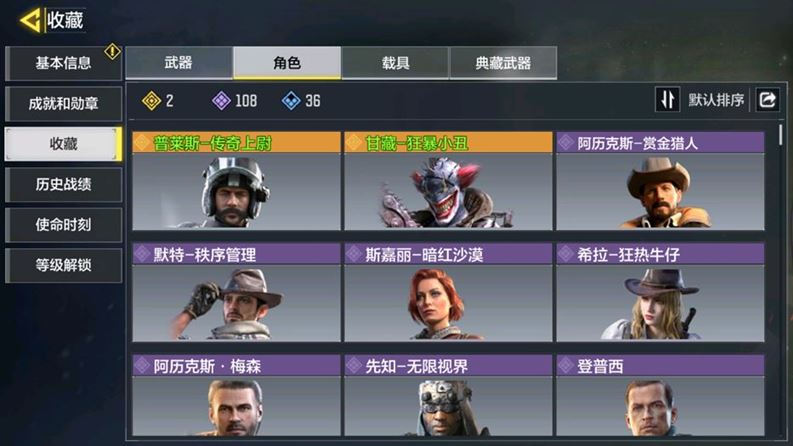Screen dimensions: 793x446
Task: Click the yellow back arrow icon
Action: 30,20
